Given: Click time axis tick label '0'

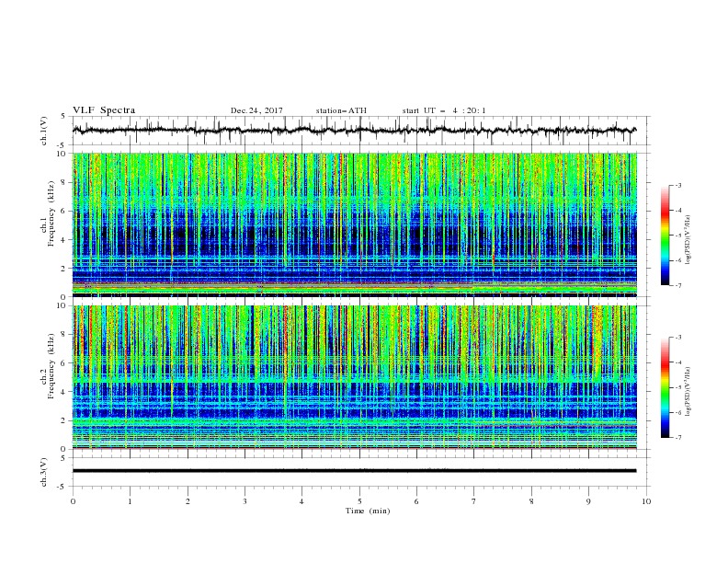Looking at the screenshot, I should (73, 501).
